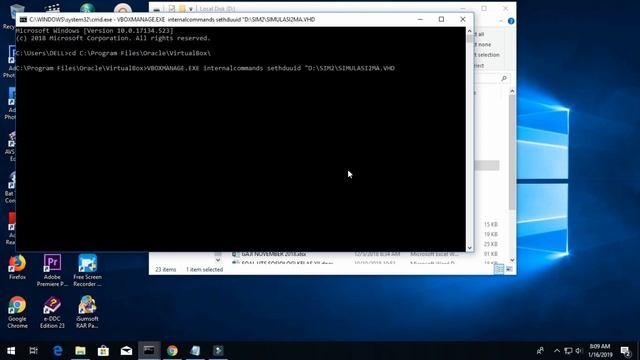
Task: Open the People icon in system tray
Action: click(540, 351)
